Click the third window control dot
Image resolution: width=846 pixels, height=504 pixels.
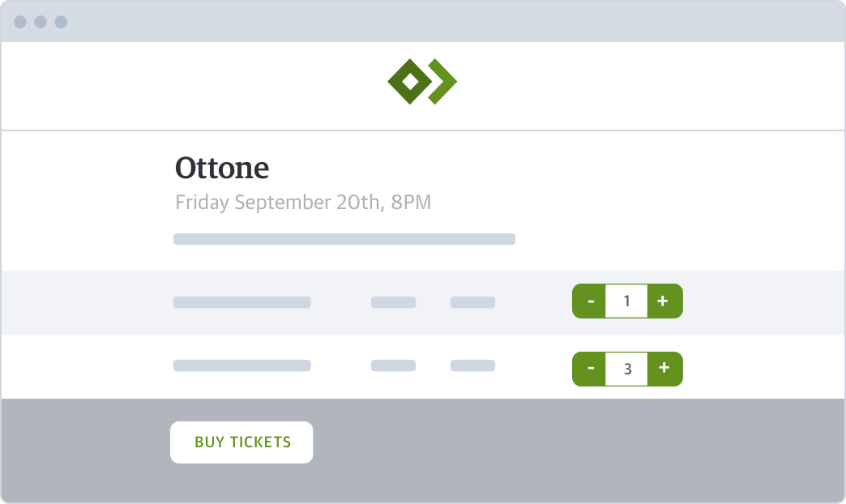[x=61, y=22]
